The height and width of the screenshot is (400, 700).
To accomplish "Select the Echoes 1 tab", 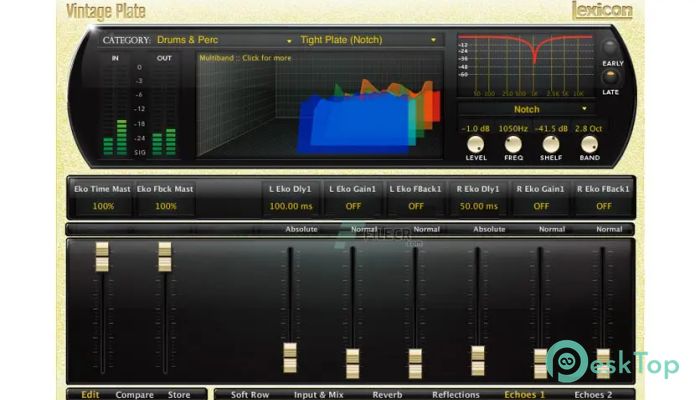I will pyautogui.click(x=525, y=395).
